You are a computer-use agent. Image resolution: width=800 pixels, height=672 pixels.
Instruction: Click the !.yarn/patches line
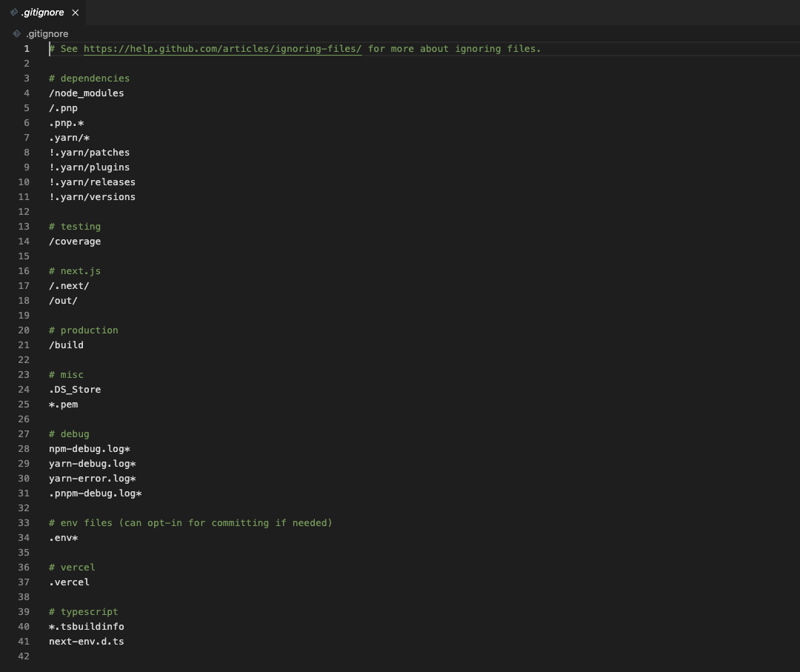(89, 152)
